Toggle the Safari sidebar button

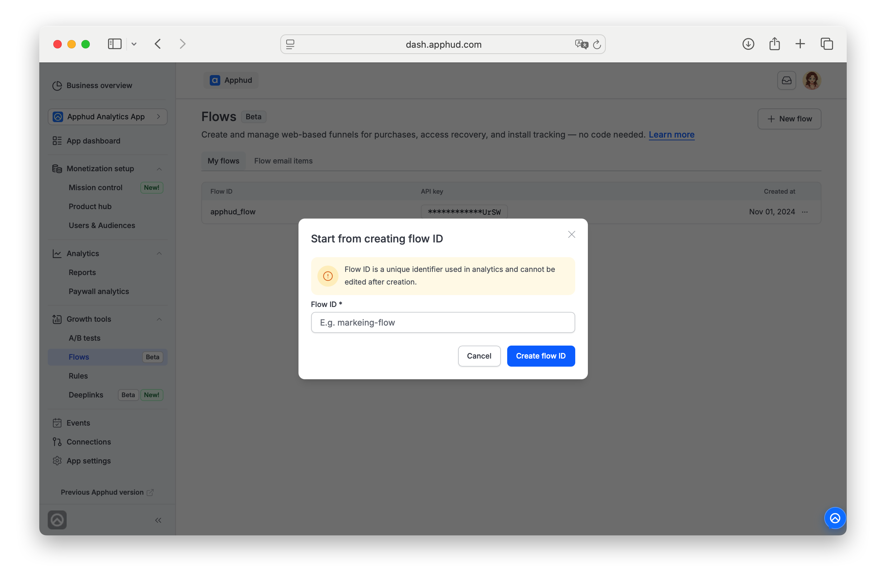[x=115, y=44]
